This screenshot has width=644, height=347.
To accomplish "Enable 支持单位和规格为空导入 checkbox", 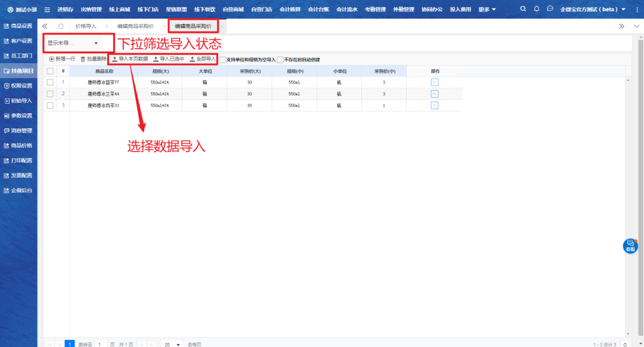I will [222, 60].
